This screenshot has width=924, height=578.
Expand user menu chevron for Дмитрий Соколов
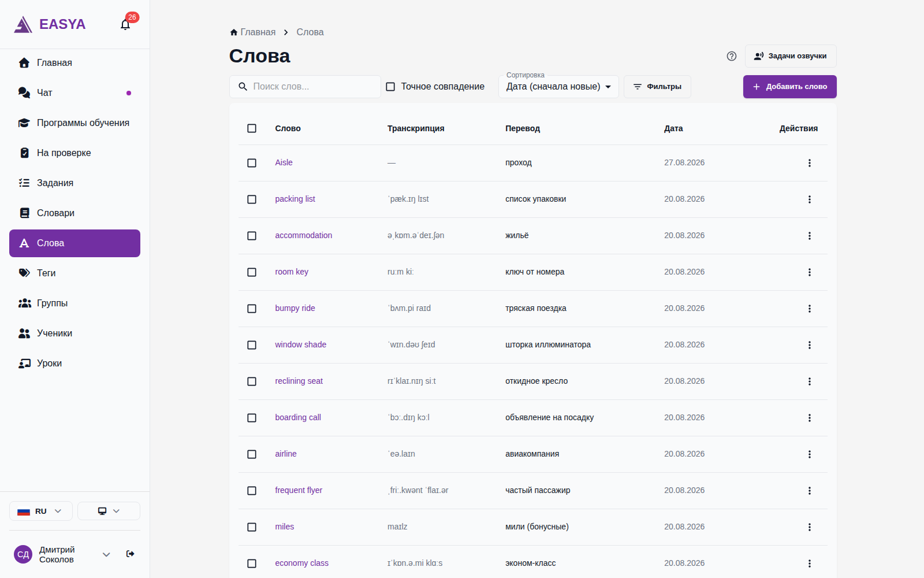coord(106,554)
